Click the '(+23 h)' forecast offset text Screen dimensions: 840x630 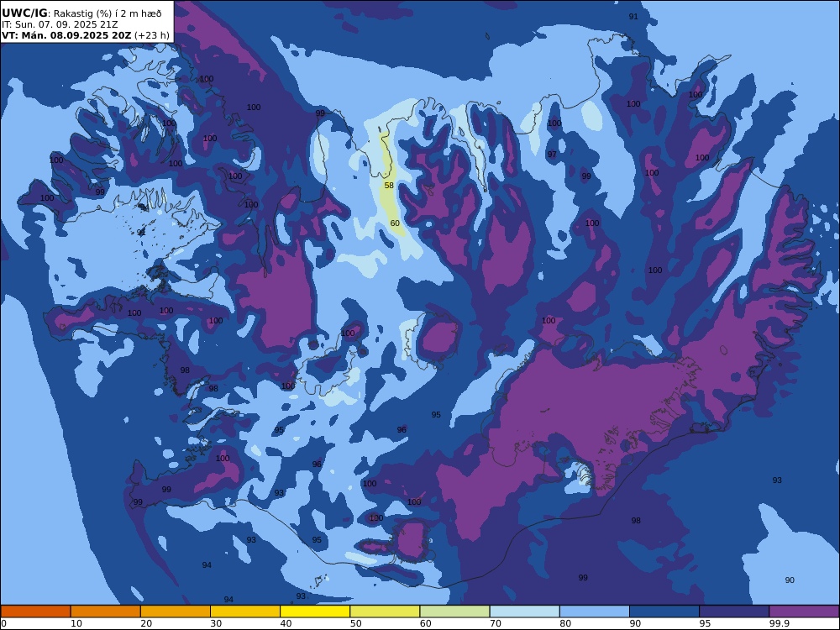click(x=152, y=35)
